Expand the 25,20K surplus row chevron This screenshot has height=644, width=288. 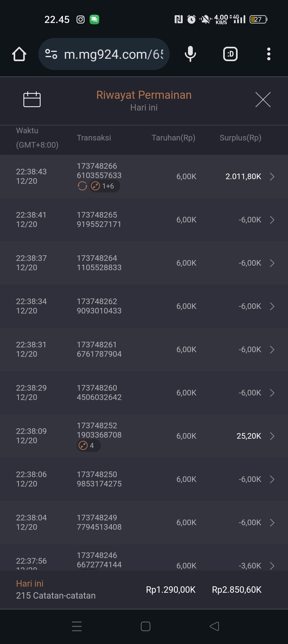click(x=272, y=436)
